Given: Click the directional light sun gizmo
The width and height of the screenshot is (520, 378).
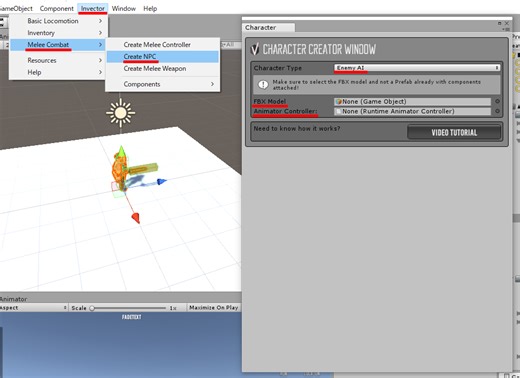Looking at the screenshot, I should pyautogui.click(x=121, y=113).
